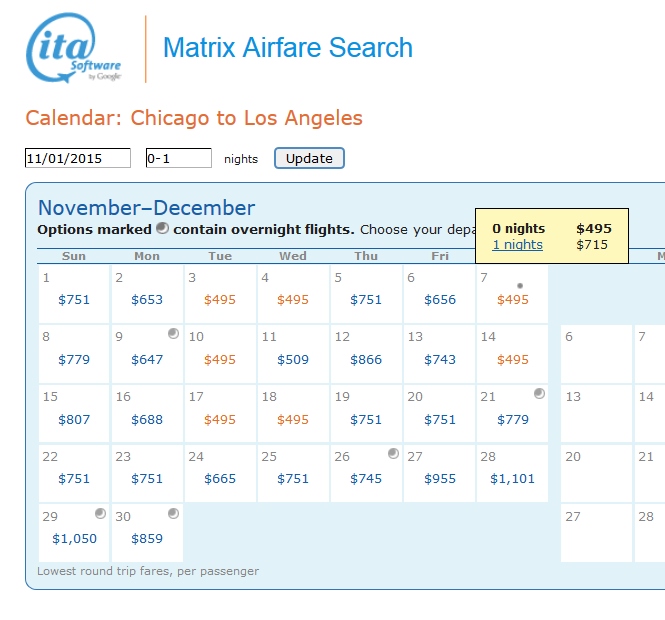The width and height of the screenshot is (665, 620).
Task: Click the Matrix Airfare Search title
Action: 287,48
